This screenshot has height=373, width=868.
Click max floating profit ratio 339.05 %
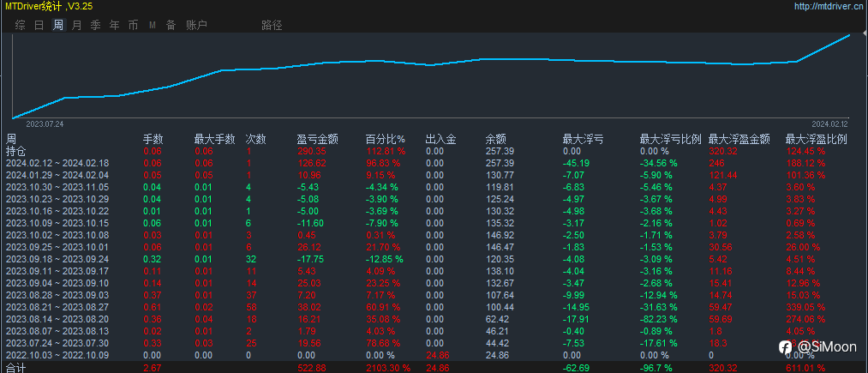point(805,307)
